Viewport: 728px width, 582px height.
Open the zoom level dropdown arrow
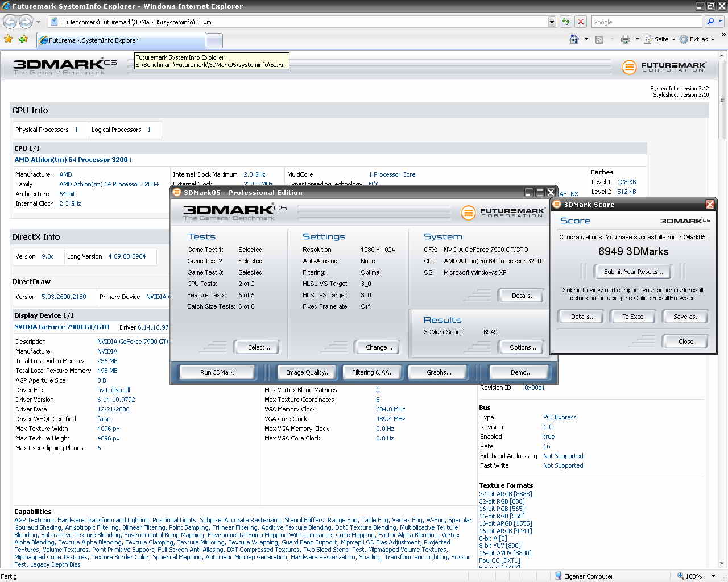714,576
